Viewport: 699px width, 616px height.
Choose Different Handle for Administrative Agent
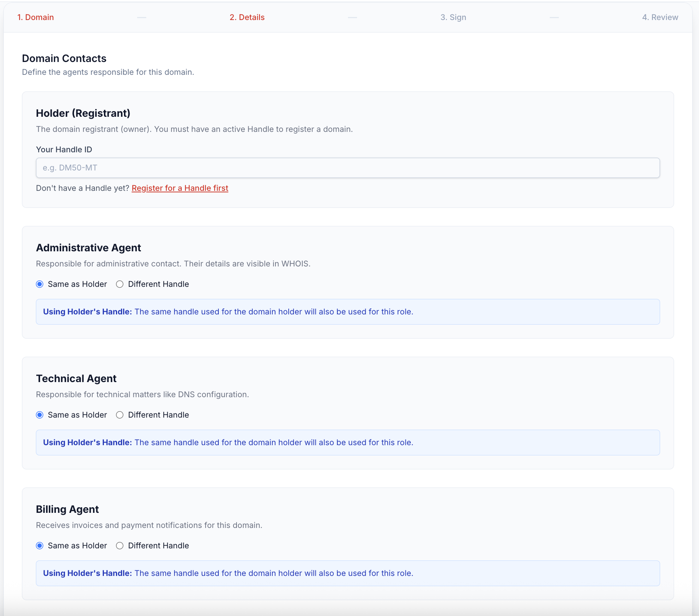coord(120,284)
